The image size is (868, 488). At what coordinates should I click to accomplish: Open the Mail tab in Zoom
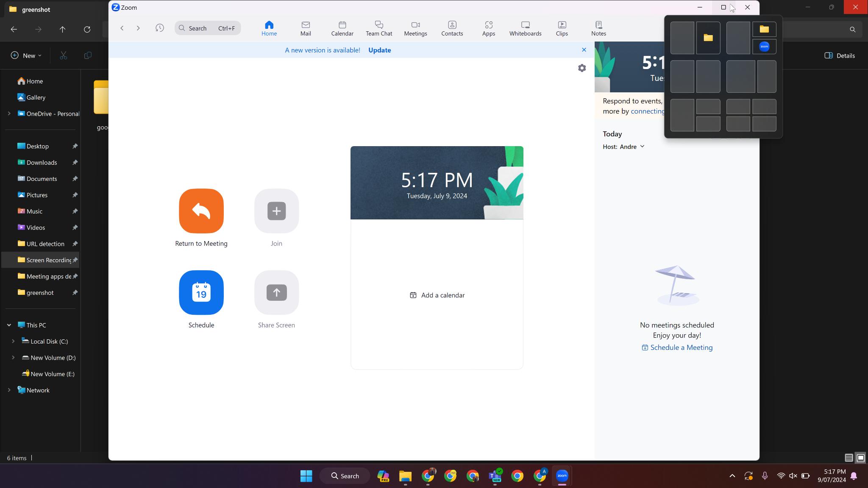[306, 28]
